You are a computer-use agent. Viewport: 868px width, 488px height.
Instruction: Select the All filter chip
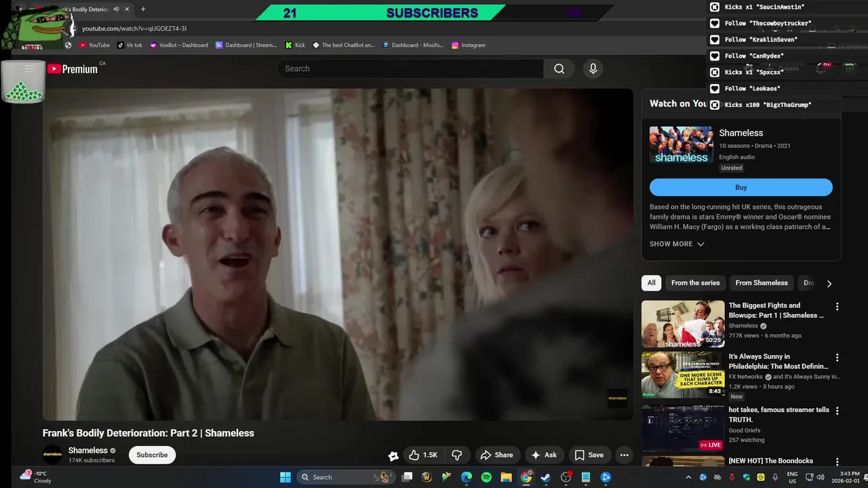pos(651,283)
